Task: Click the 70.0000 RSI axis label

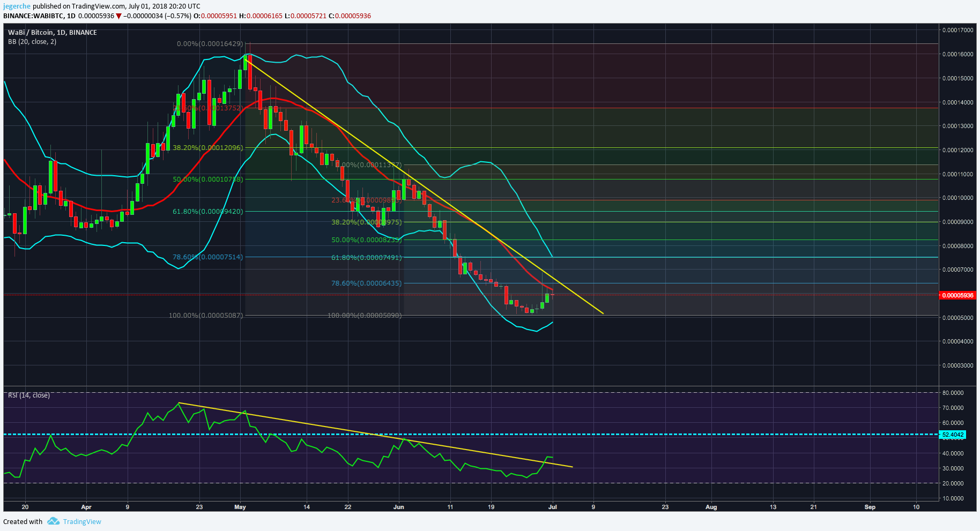Action: coord(953,408)
